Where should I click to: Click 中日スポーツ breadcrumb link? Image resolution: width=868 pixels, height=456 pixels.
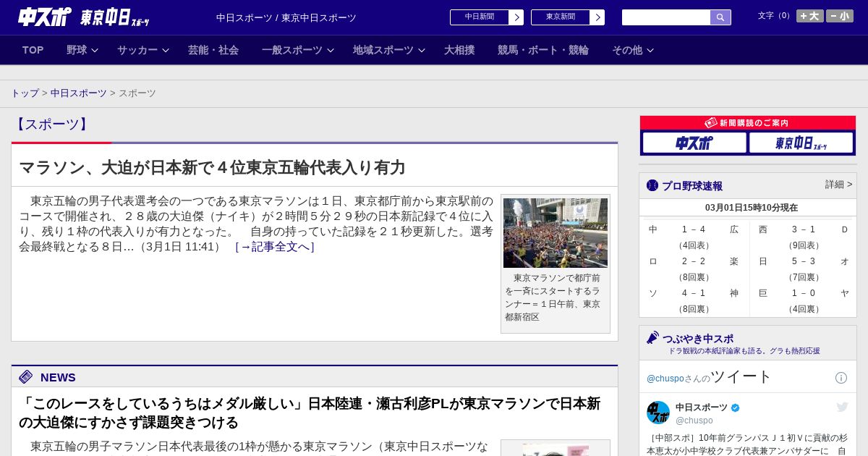pos(79,93)
